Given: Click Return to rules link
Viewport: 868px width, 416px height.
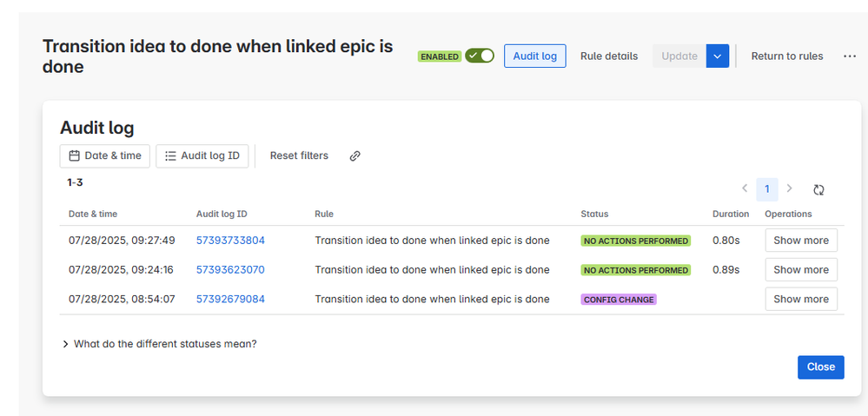Looking at the screenshot, I should click(786, 56).
